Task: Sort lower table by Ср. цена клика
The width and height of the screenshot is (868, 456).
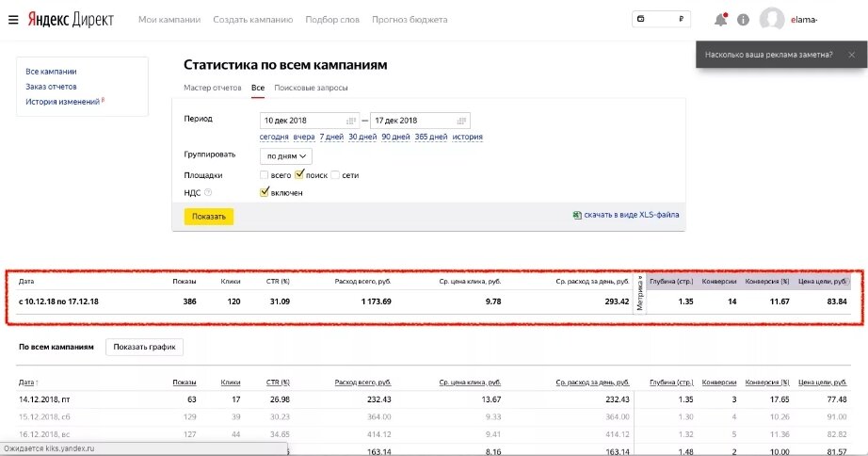Action: tap(470, 383)
